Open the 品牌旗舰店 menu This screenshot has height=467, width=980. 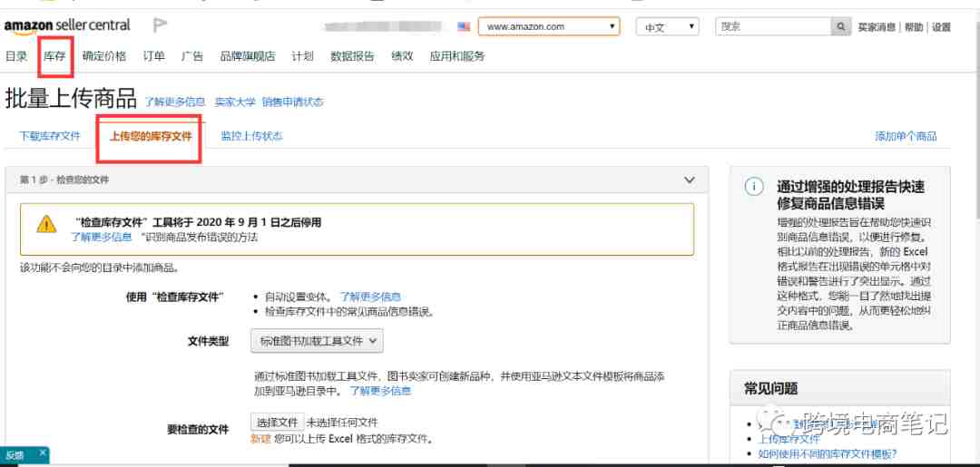248,56
